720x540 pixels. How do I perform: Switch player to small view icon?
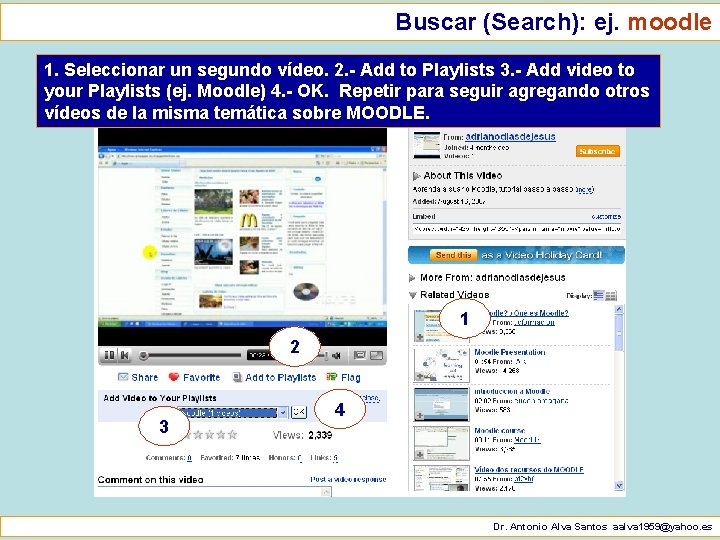coord(360,355)
